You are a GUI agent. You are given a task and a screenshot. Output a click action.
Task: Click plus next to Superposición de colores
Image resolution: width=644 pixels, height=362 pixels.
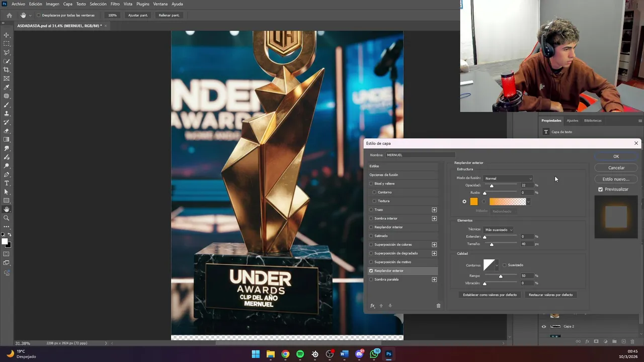point(434,244)
